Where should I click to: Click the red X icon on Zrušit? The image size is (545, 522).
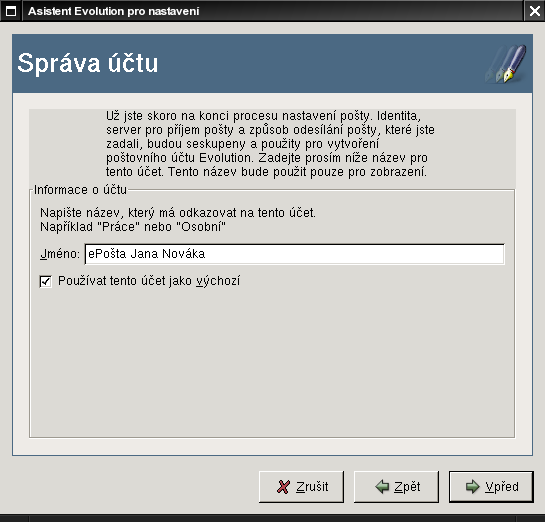(x=283, y=487)
